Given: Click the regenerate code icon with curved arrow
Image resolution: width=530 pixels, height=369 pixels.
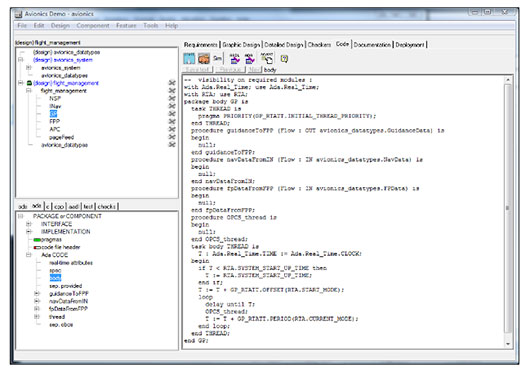Looking at the screenshot, I should coord(267,58).
